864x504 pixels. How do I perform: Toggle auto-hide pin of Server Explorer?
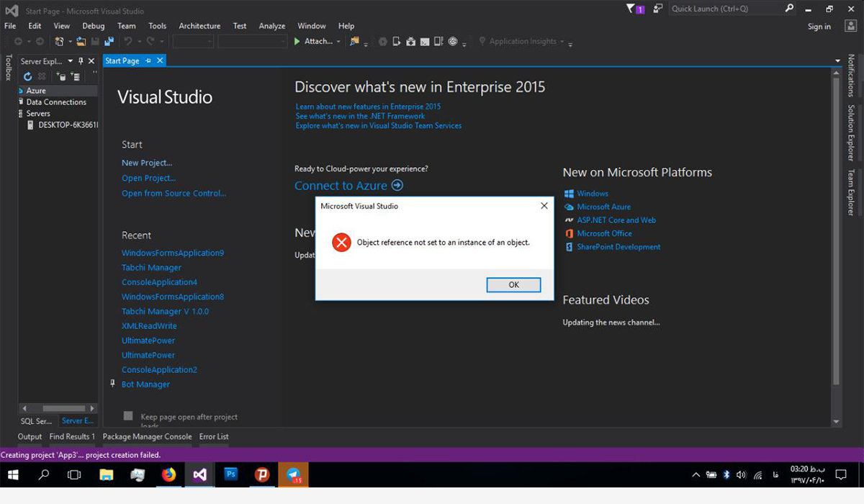[x=81, y=61]
